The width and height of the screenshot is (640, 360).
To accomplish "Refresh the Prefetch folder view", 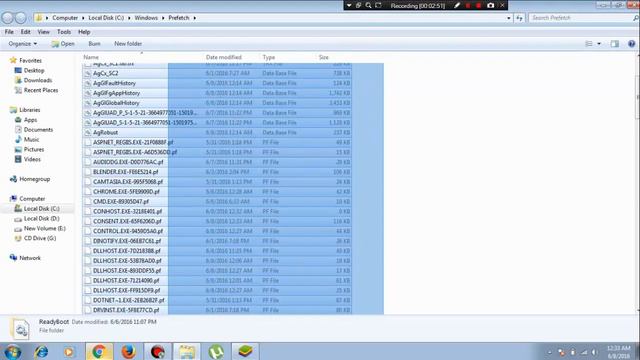I will click(x=519, y=18).
